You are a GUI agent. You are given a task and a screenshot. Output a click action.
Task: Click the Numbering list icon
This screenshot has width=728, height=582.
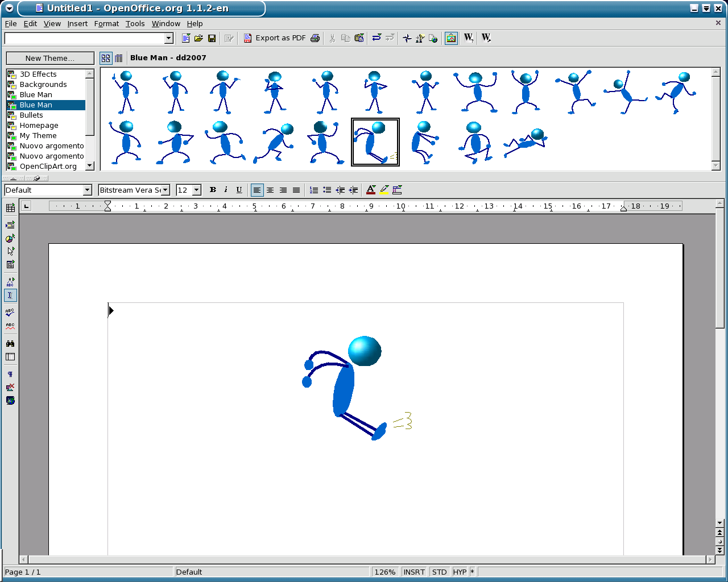(x=314, y=190)
